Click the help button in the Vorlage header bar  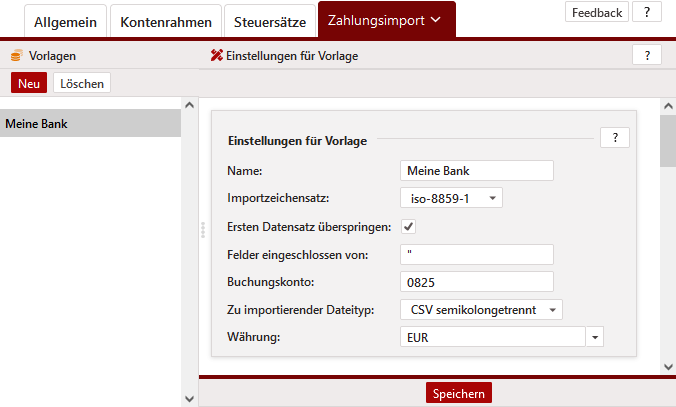tap(647, 56)
